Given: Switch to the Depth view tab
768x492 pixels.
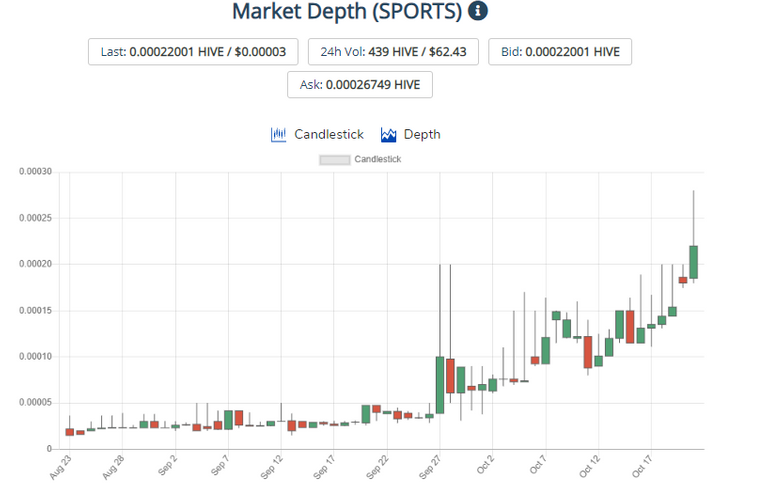Looking at the screenshot, I should [410, 134].
